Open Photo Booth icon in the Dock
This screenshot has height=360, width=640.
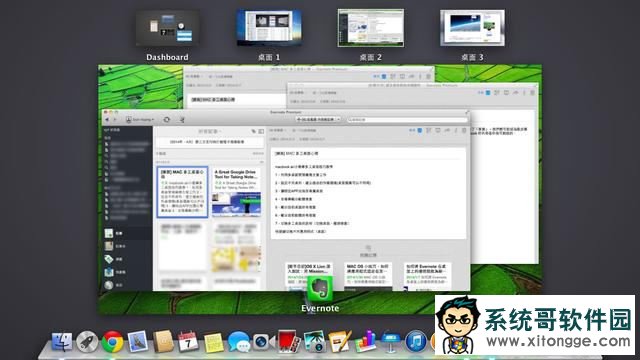[289, 341]
